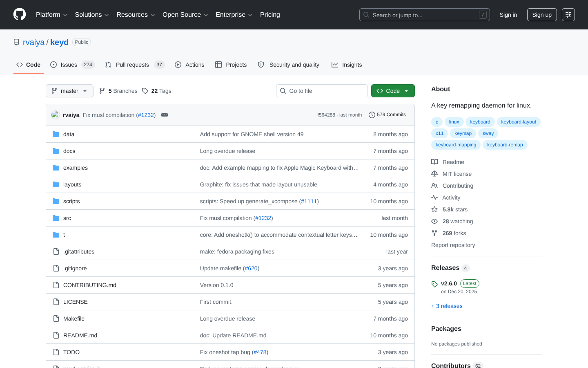Click the repository icon beside rvaiya
This screenshot has width=588, height=368.
[16, 42]
